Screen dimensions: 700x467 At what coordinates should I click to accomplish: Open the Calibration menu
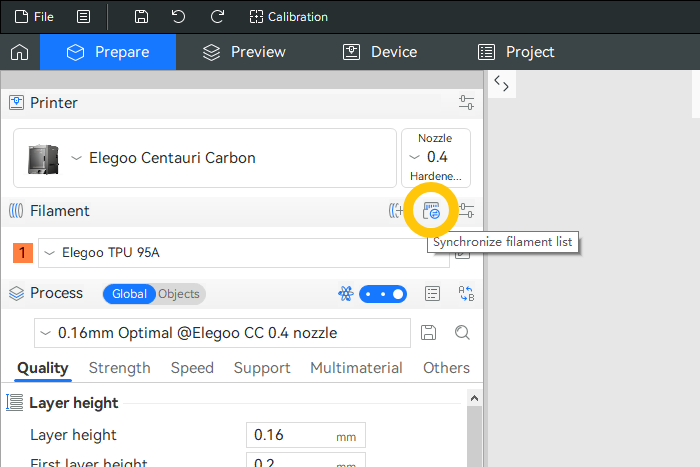tap(288, 17)
